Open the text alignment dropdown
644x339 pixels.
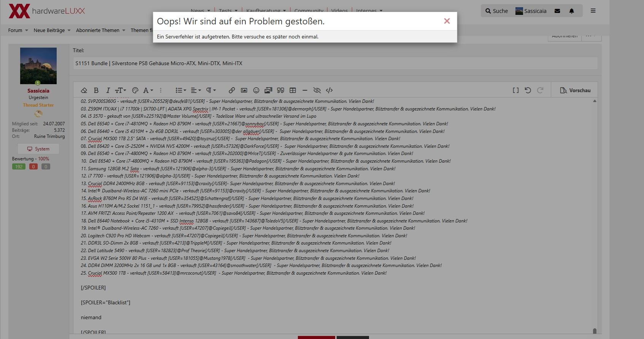point(196,90)
